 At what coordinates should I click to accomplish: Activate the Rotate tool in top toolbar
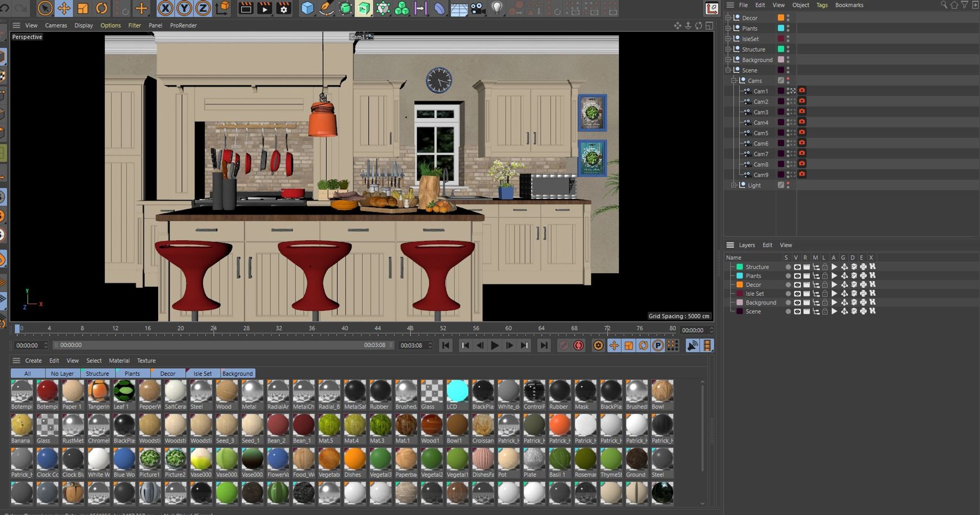point(102,8)
